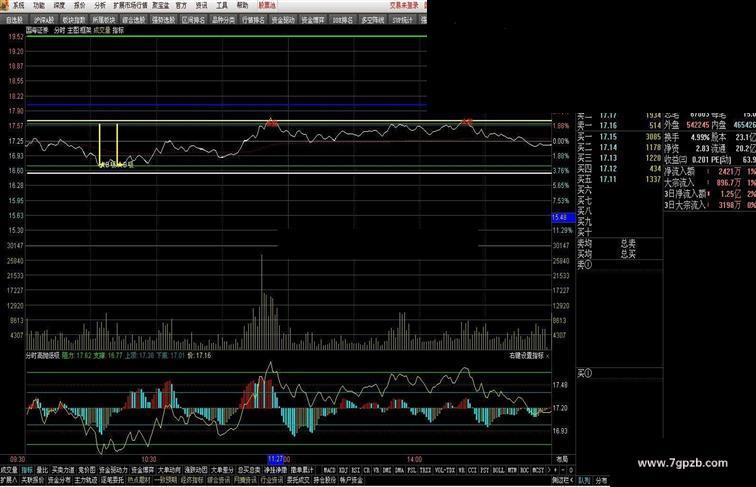The height and width of the screenshot is (487, 756).
Task: Click the highlighted 11:27 time marker
Action: coord(275,459)
